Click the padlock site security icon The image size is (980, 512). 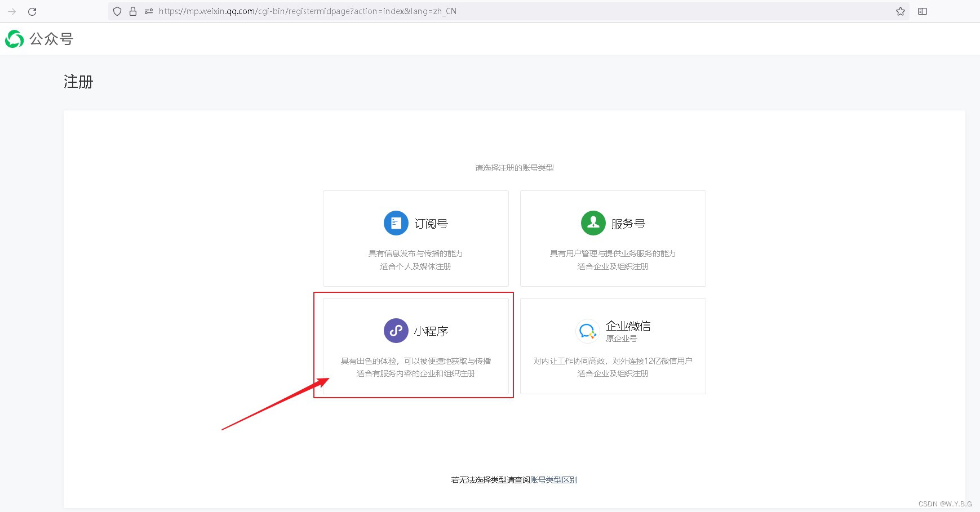(x=133, y=11)
